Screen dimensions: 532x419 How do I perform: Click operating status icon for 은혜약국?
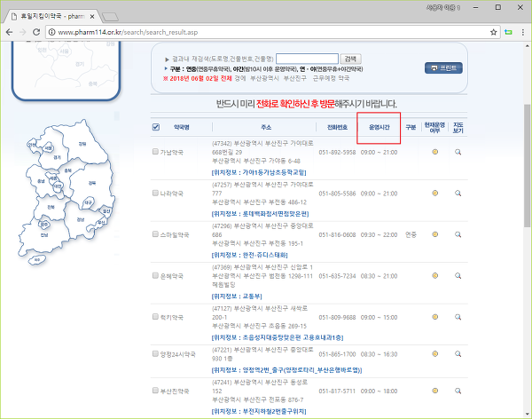tap(435, 275)
